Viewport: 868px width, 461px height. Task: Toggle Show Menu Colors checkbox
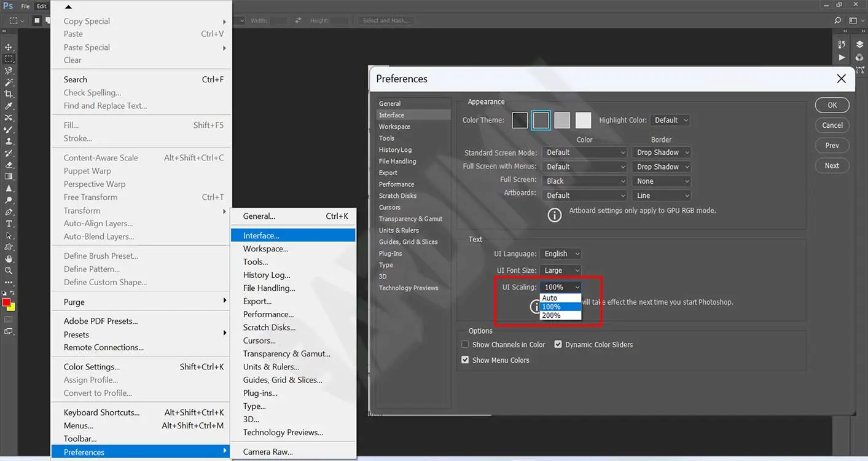point(465,360)
